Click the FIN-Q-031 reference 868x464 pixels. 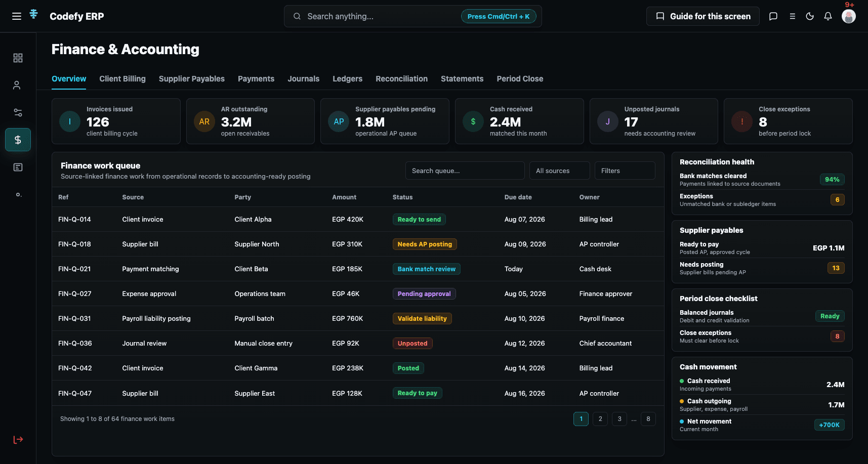[x=74, y=318]
